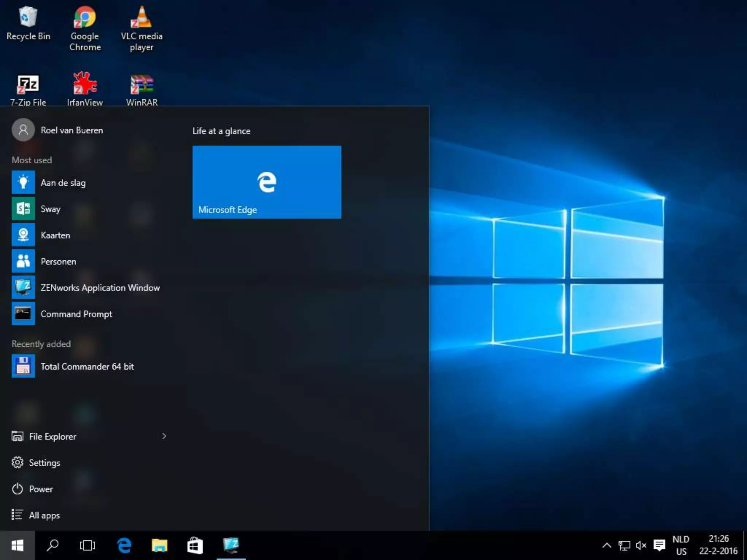The width and height of the screenshot is (747, 560).
Task: Open the clock showing 21:26
Action: point(718,545)
